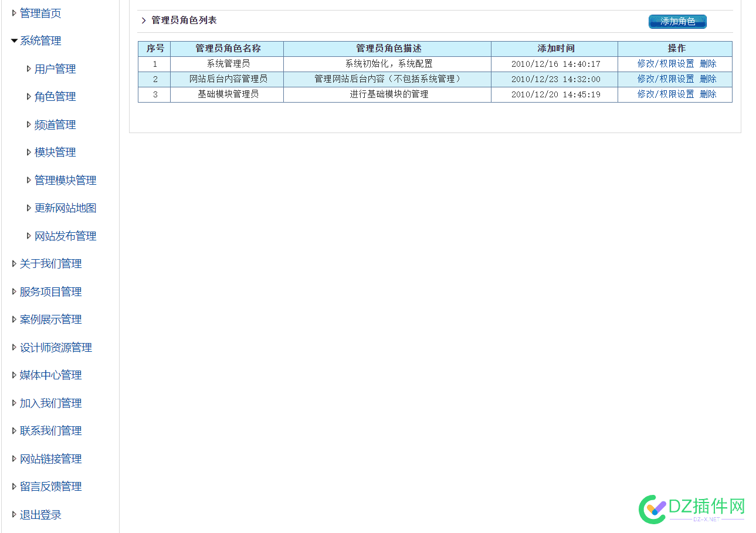756x533 pixels.
Task: Click timestamp 2010/12/23 14:32:00
Action: point(555,79)
